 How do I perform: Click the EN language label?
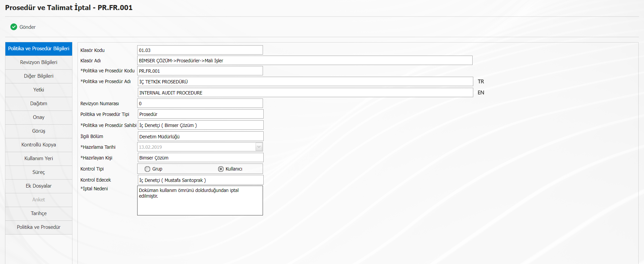point(481,92)
